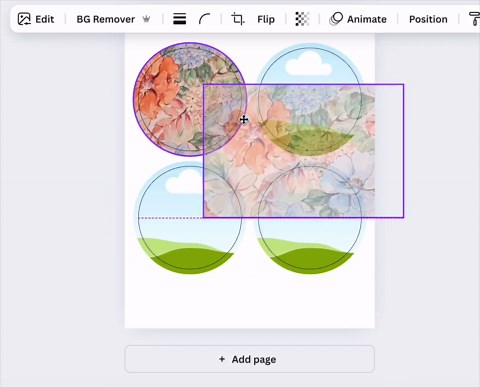Open corner rounding icon
This screenshot has height=387, width=480.
204,19
